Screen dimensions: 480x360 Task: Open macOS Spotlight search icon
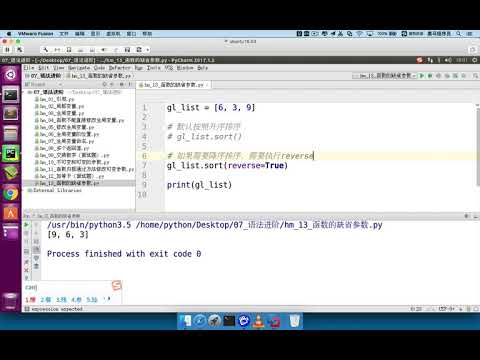pyautogui.click(x=459, y=34)
